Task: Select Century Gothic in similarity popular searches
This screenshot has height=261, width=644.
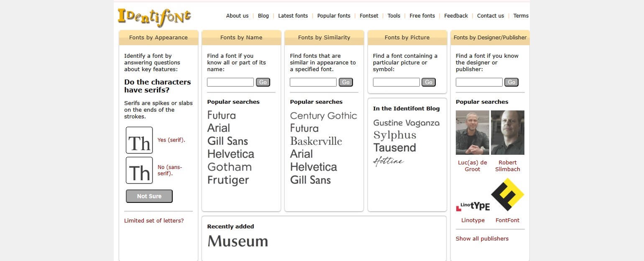Action: click(324, 116)
